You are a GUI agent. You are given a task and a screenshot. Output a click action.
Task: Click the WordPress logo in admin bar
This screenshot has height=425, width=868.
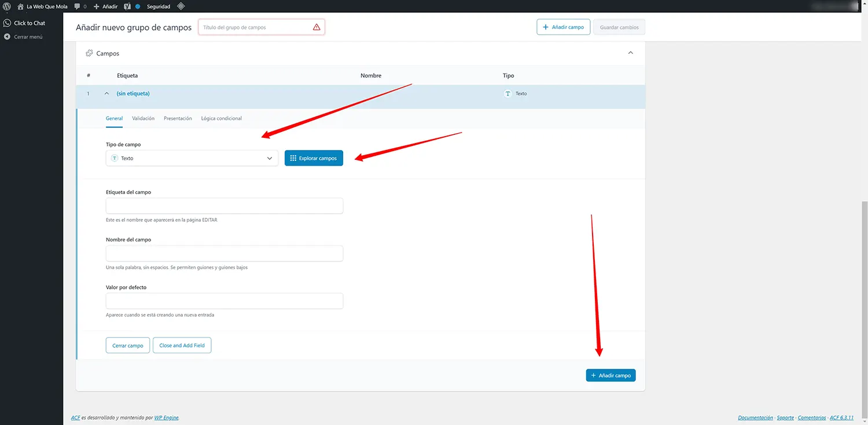click(x=7, y=6)
